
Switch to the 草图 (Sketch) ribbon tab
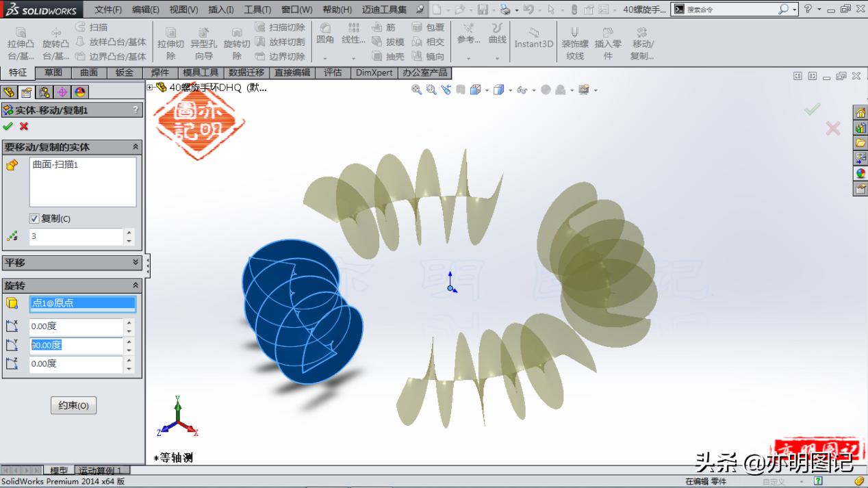[x=52, y=73]
